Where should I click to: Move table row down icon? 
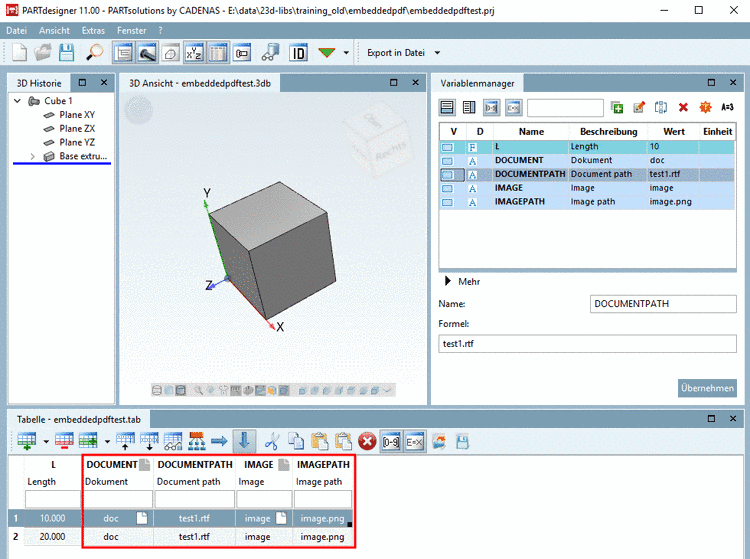149,441
